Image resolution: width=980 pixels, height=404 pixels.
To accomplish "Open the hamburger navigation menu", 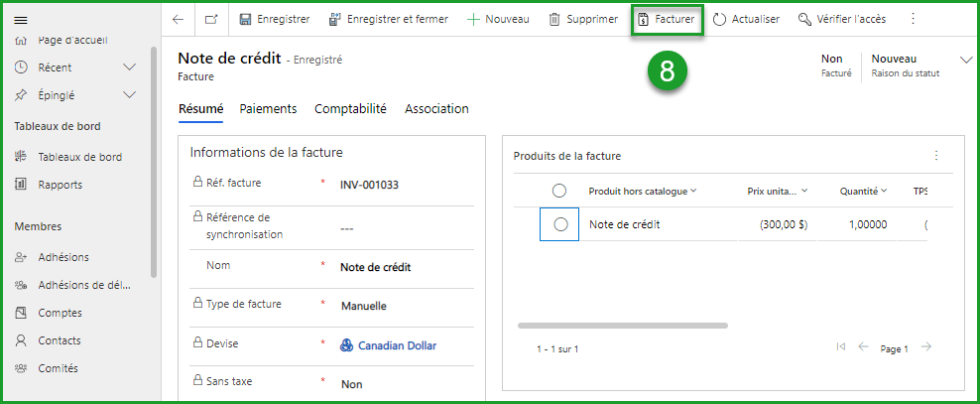I will (x=21, y=20).
